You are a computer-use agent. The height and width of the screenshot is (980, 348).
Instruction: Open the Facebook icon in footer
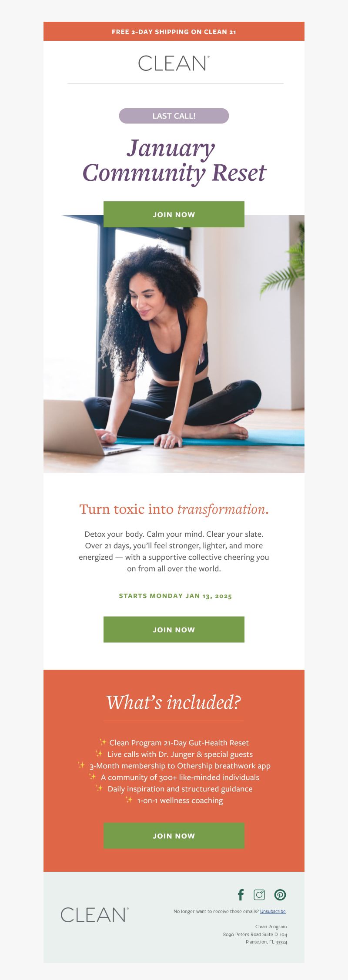(241, 894)
